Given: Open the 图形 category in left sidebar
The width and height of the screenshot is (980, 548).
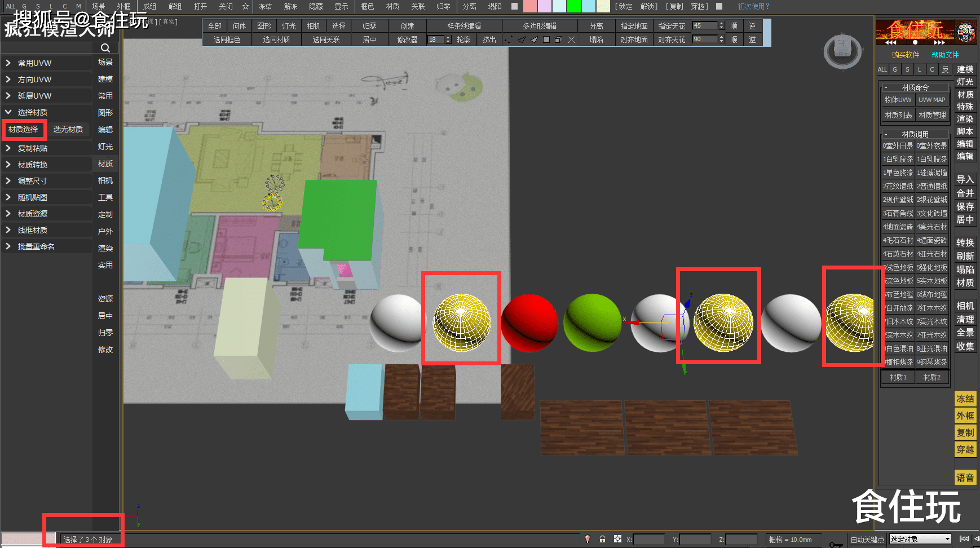Looking at the screenshot, I should point(105,113).
